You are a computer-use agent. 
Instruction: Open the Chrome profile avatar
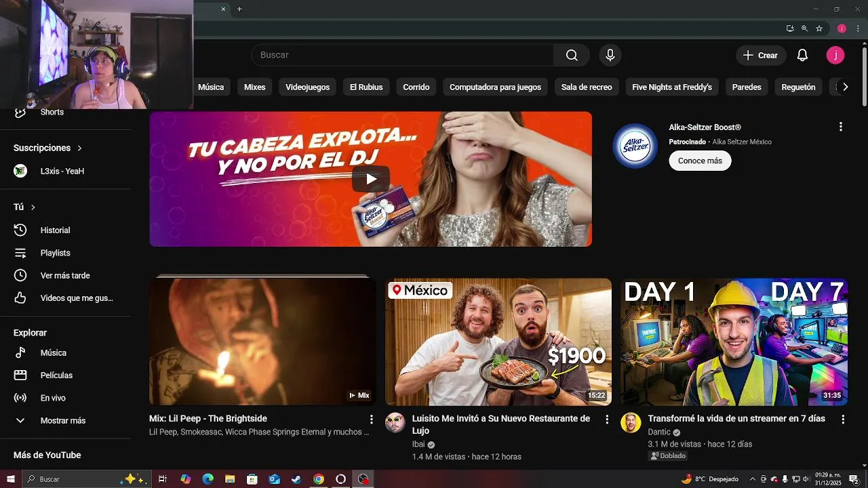842,28
